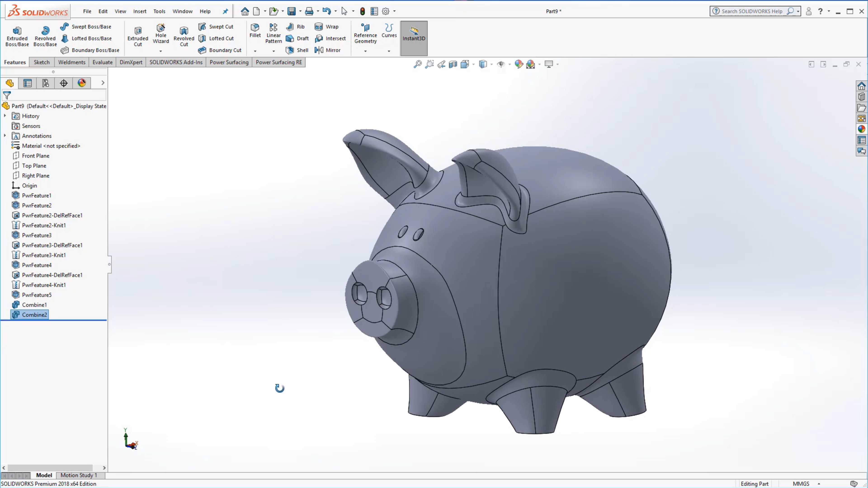868x488 pixels.
Task: Select the Draft tool
Action: click(x=297, y=38)
